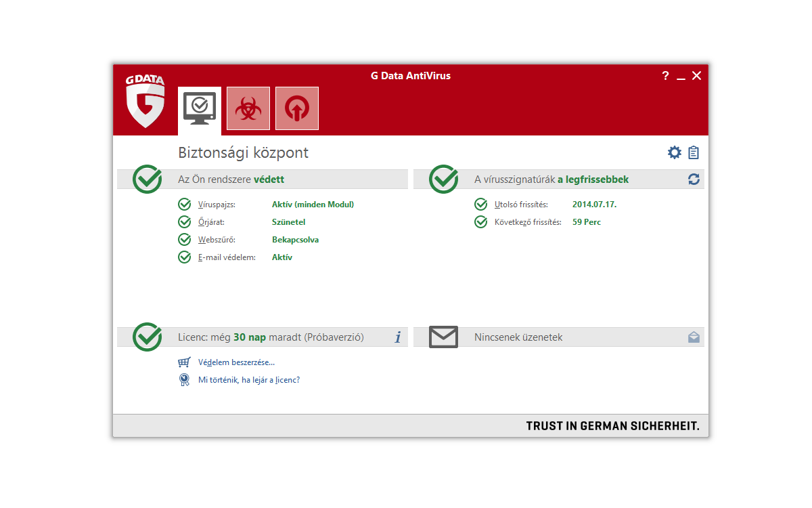Click the "Aktív" value for E-mail védelem
812x508 pixels.
pyautogui.click(x=282, y=257)
